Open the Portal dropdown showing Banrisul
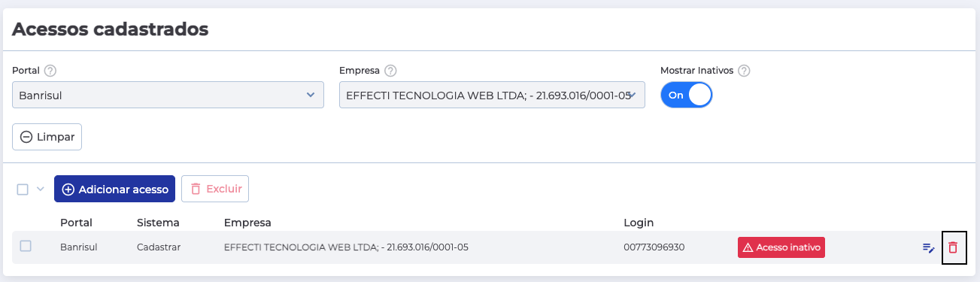The height and width of the screenshot is (282, 980). pos(168,95)
